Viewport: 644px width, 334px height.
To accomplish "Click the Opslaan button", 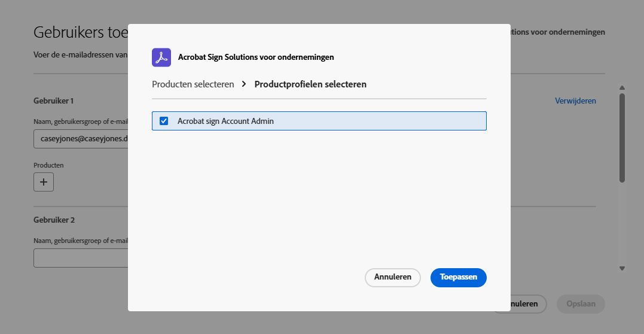I will point(580,304).
